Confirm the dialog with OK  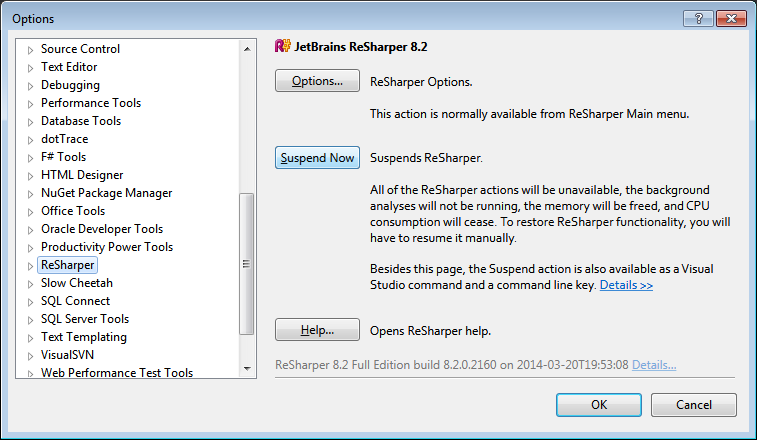coord(599,405)
